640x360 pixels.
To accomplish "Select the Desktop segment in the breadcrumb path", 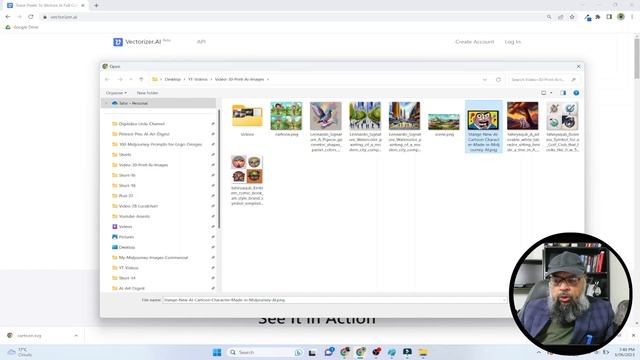I will point(172,80).
